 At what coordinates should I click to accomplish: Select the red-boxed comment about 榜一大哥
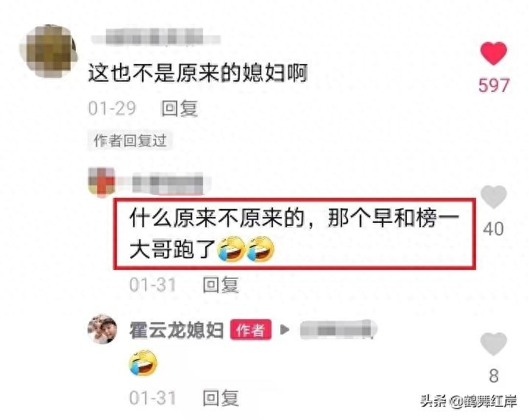click(294, 234)
